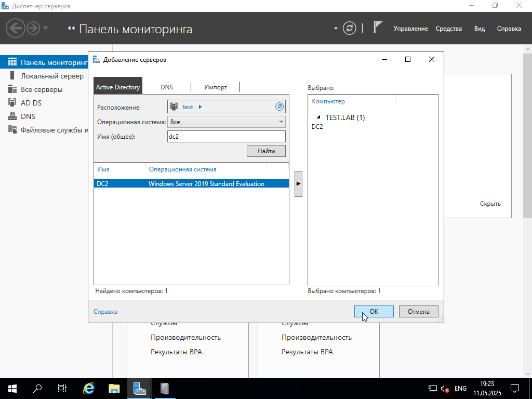Click the refresh icon in Server Manager header
The height and width of the screenshot is (399, 532).
pyautogui.click(x=350, y=28)
